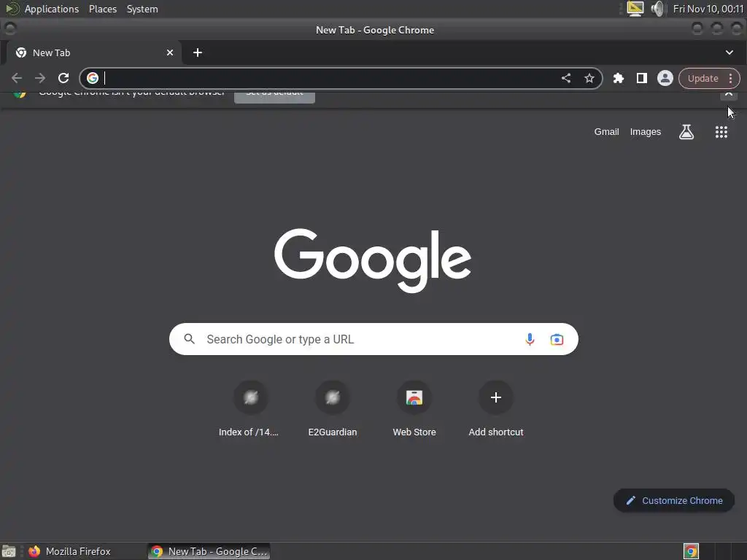This screenshot has width=747, height=560.
Task: Open the Index of /14 shortcut
Action: [250, 408]
